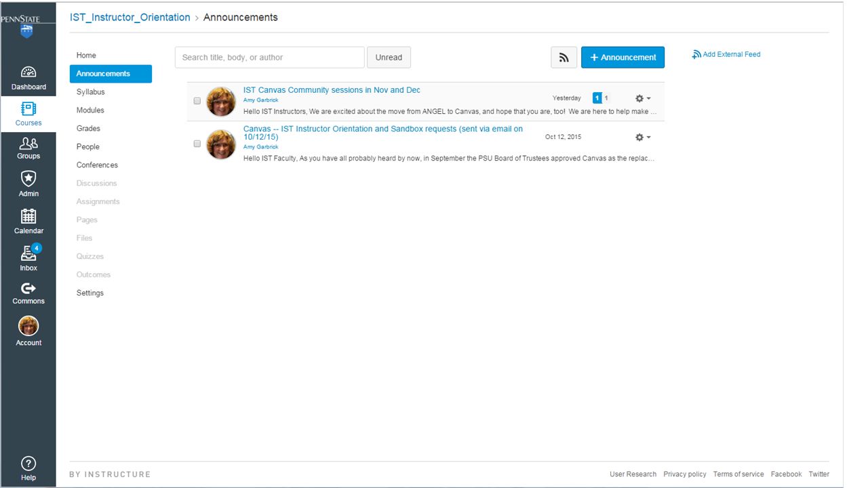868x488 pixels.
Task: Open the Dashboard from global navigation
Action: point(28,78)
